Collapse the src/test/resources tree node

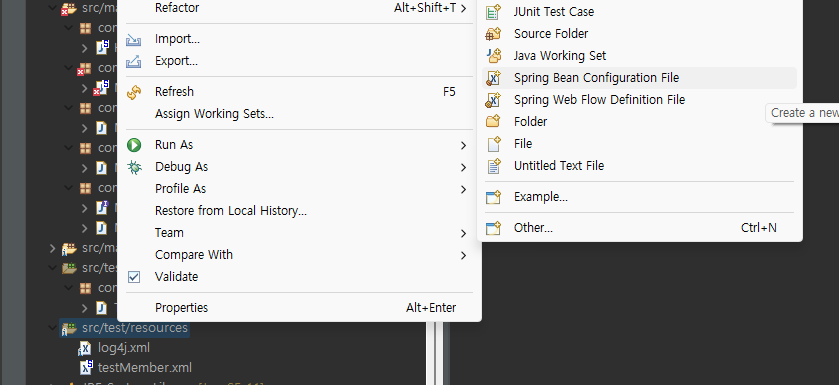(x=52, y=327)
